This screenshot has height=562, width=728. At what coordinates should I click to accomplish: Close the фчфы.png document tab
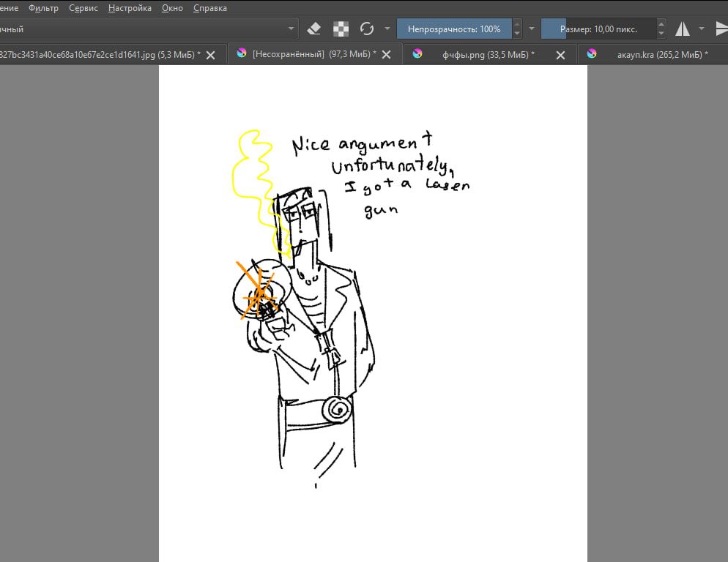click(x=560, y=55)
